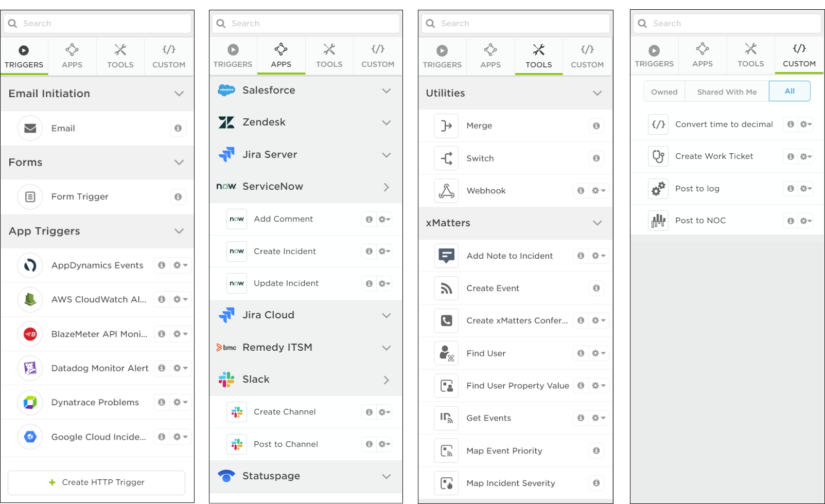Click the Find User icon
825x504 pixels.
[446, 353]
